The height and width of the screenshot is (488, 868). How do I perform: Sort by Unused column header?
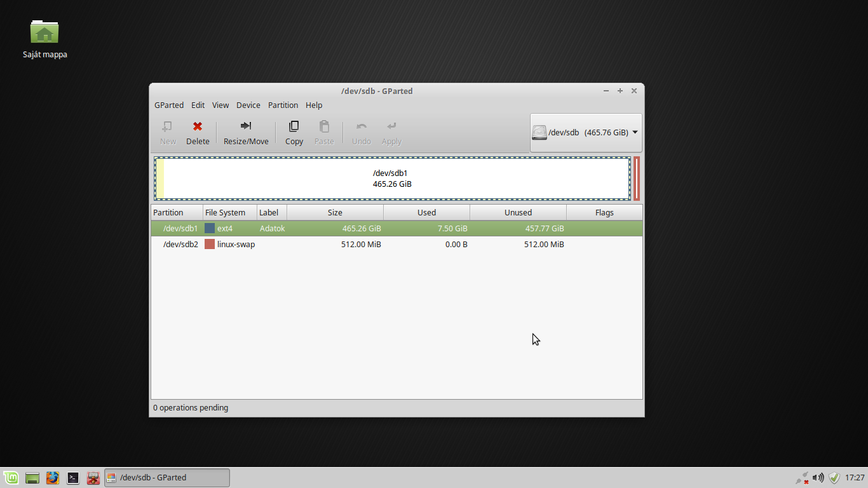pos(518,212)
